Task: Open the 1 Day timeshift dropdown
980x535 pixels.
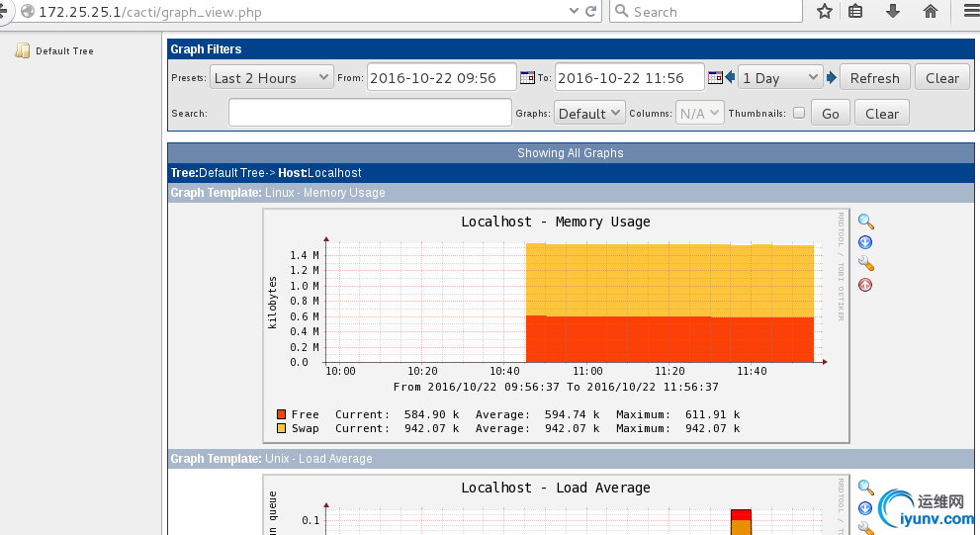Action: coord(780,77)
